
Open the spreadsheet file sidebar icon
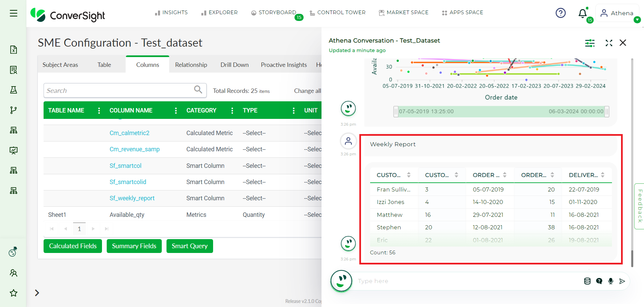[14, 50]
